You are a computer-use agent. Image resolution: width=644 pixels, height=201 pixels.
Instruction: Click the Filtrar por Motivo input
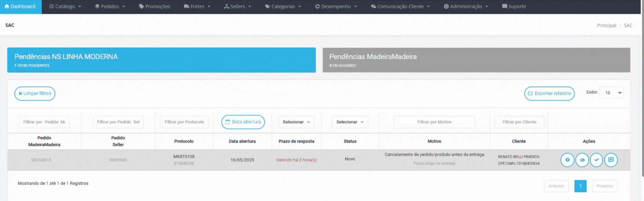(434, 122)
